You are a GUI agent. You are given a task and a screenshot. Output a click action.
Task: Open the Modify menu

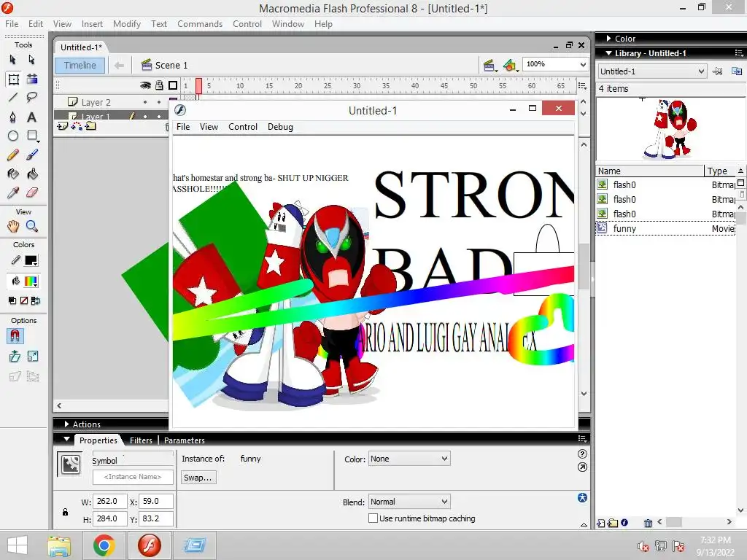click(127, 24)
